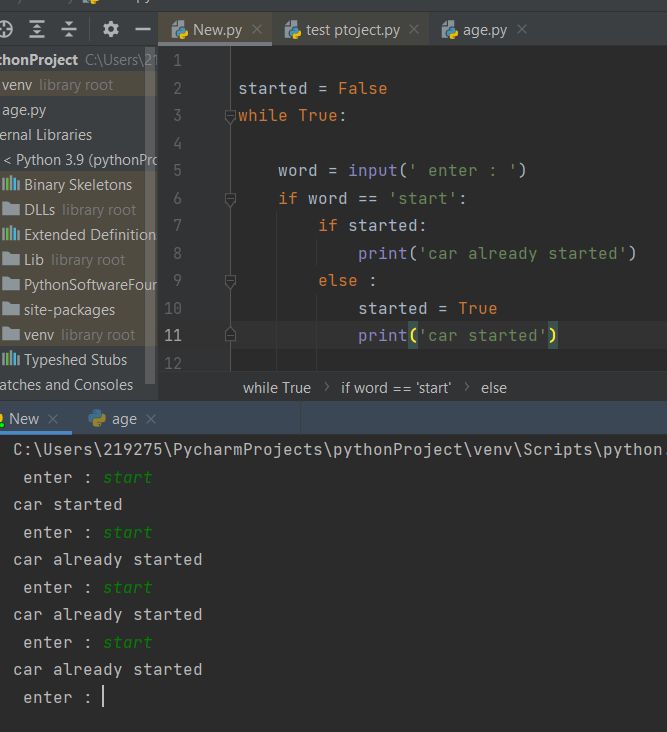The width and height of the screenshot is (667, 732).
Task: Switch to the age run tab
Action: 124,419
